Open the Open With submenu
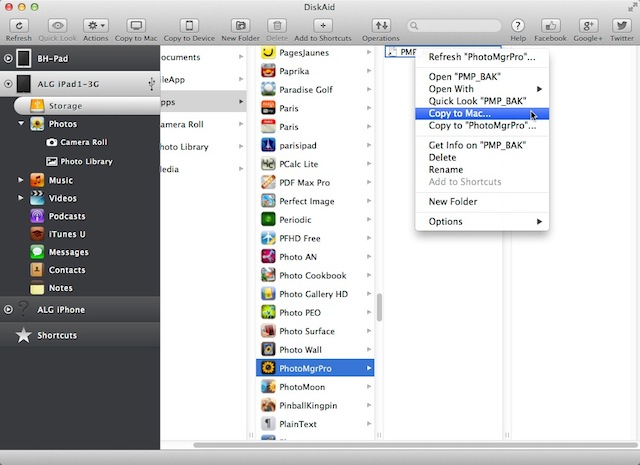The height and width of the screenshot is (465, 640). (482, 89)
